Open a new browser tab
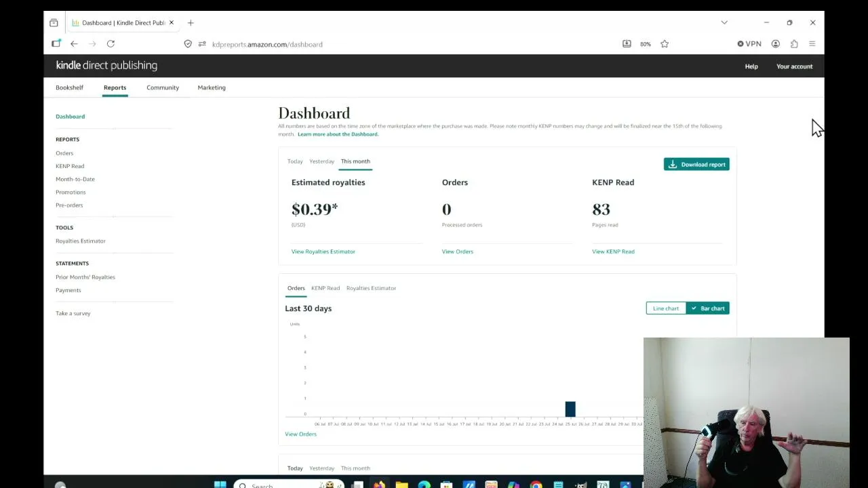The width and height of the screenshot is (868, 488). pyautogui.click(x=191, y=23)
